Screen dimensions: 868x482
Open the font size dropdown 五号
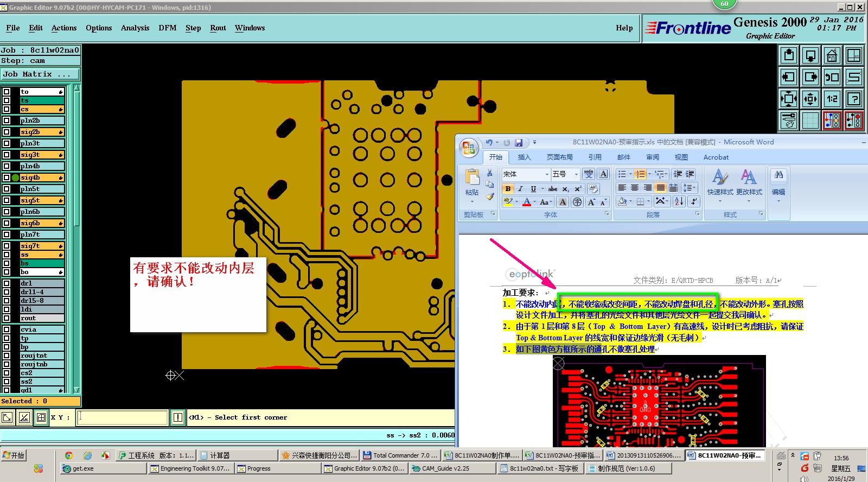(576, 174)
